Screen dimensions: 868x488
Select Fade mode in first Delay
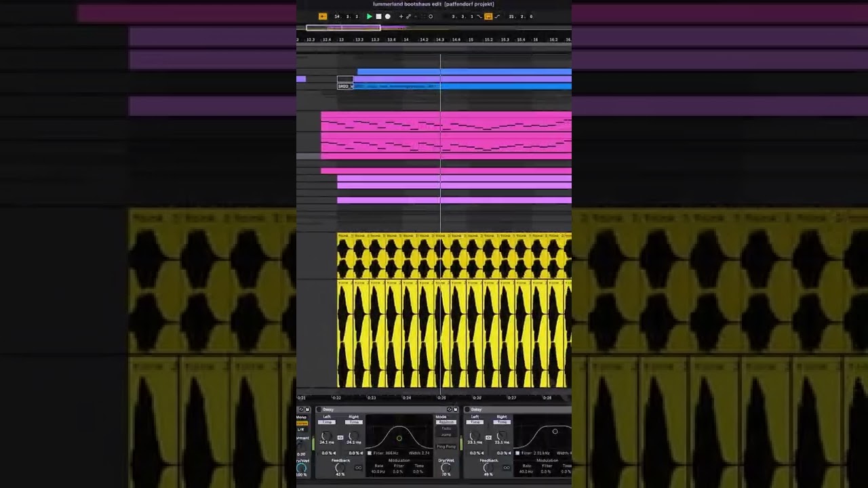pyautogui.click(x=446, y=428)
